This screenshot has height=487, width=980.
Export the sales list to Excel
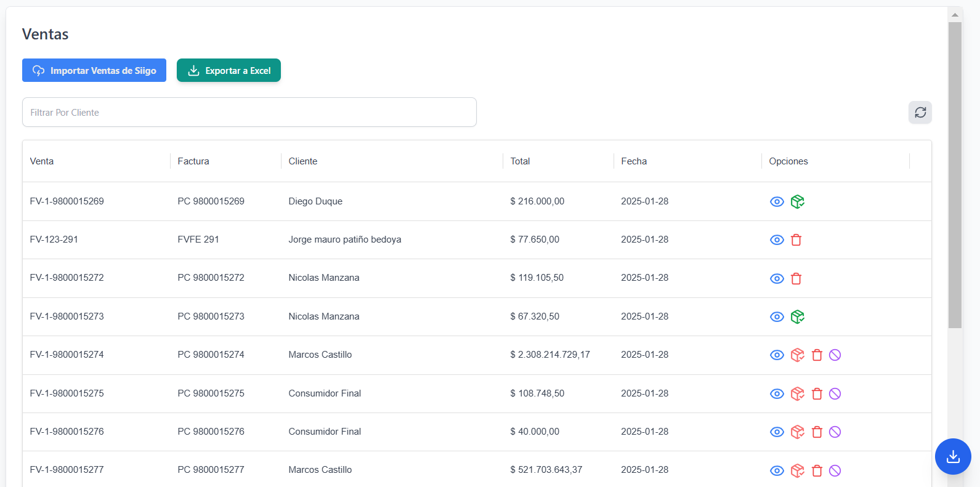point(229,70)
